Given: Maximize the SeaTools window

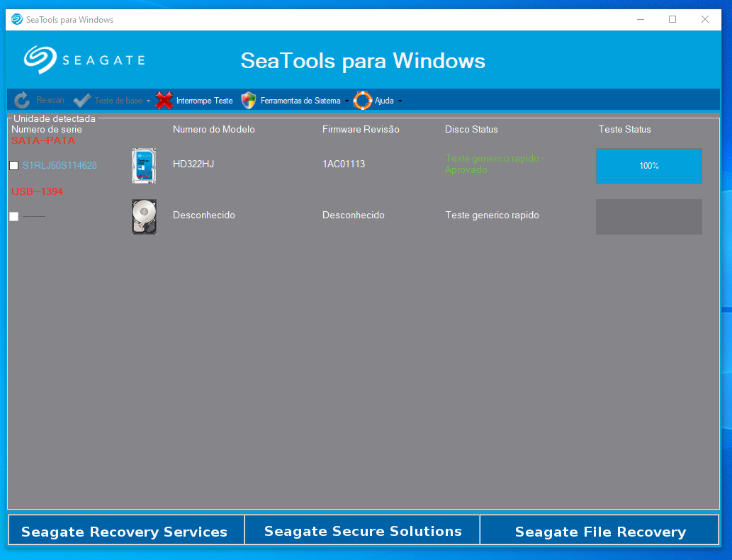Looking at the screenshot, I should [672, 19].
